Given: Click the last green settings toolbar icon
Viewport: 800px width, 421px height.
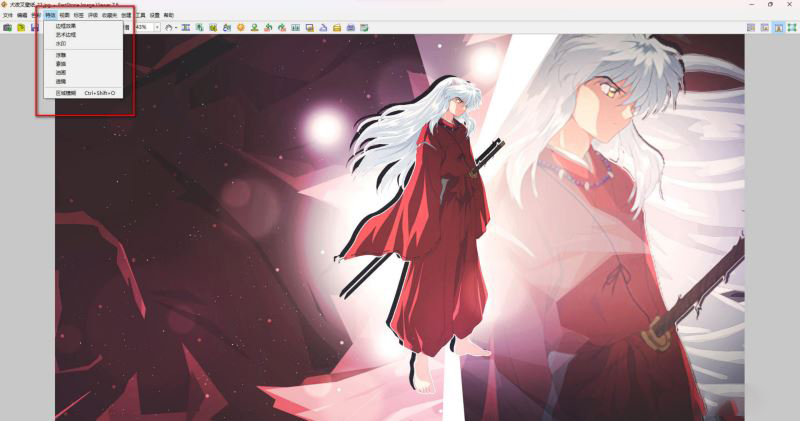Looking at the screenshot, I should [364, 28].
